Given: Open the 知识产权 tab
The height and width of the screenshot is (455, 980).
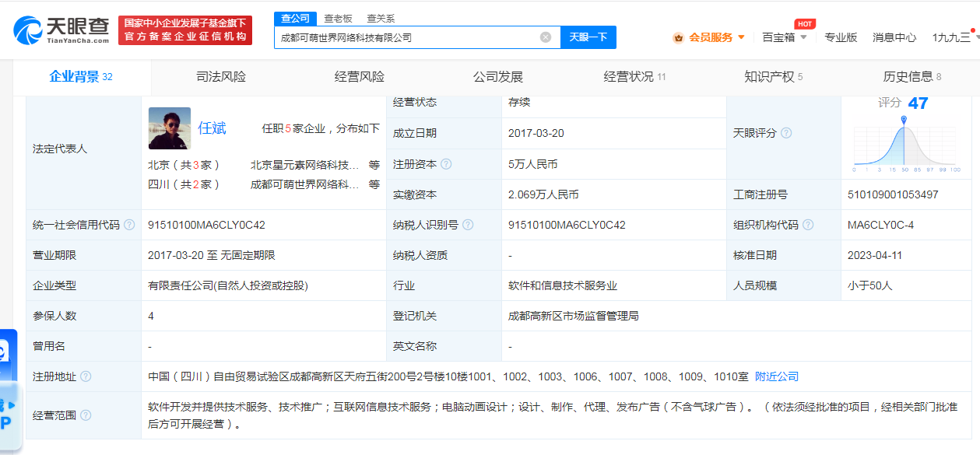Looking at the screenshot, I should (774, 77).
